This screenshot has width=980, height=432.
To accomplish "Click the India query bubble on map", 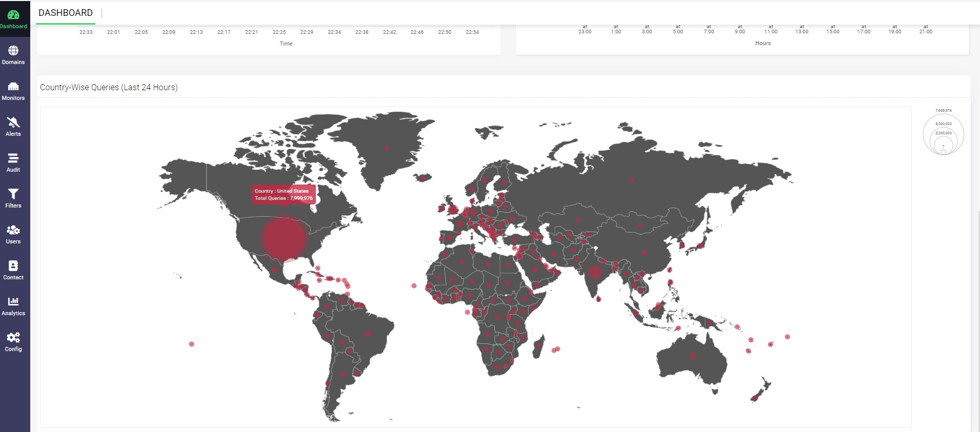I will coord(594,272).
